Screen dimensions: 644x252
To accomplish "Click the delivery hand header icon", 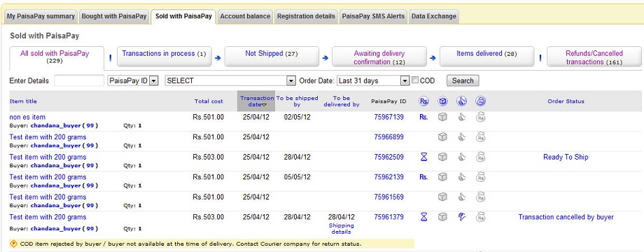I will [x=461, y=101].
